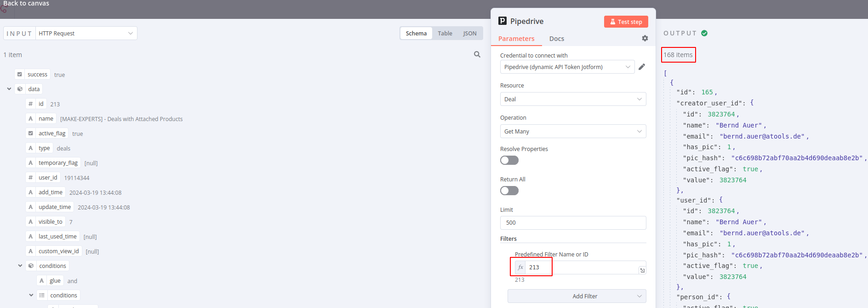Open the expression editor expand icon

tap(642, 270)
